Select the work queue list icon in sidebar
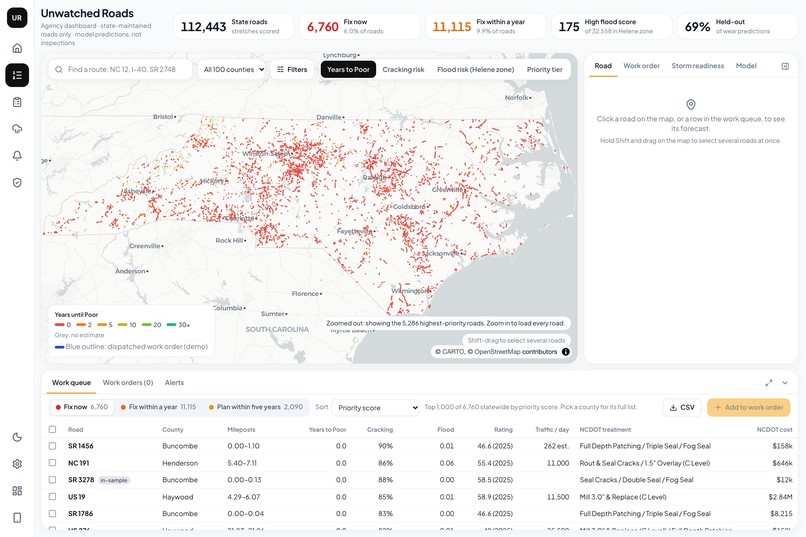Screen dimensions: 806x537 point(17,75)
